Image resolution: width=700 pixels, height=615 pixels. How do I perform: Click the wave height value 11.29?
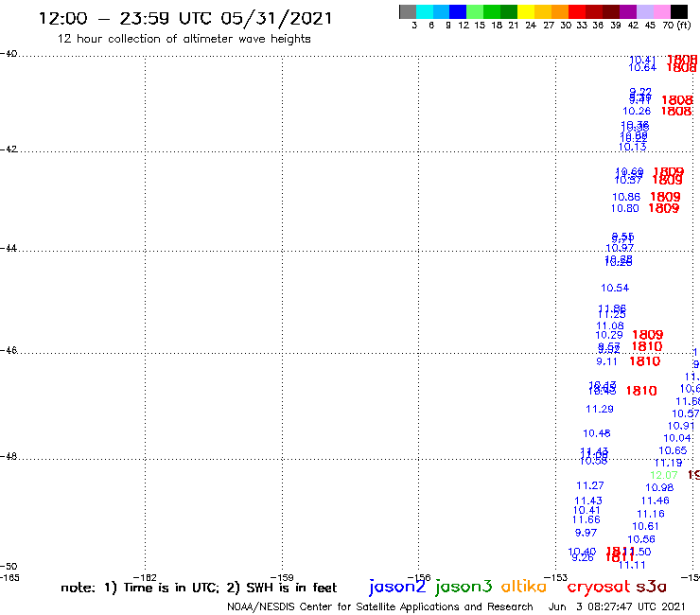point(600,409)
